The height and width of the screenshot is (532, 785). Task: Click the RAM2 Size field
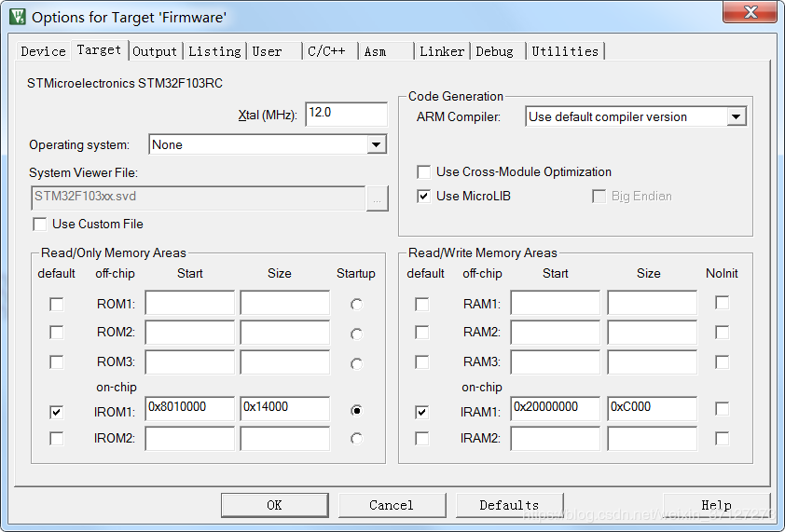653,333
